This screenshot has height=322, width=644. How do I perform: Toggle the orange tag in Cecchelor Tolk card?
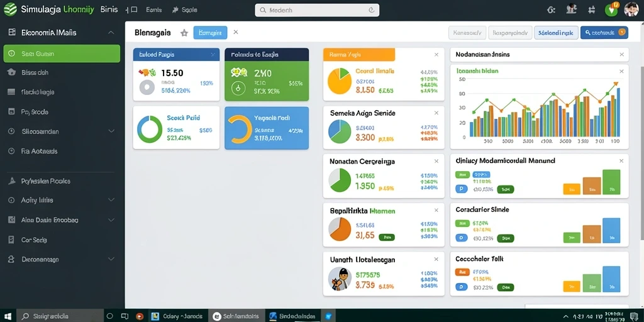(x=462, y=272)
